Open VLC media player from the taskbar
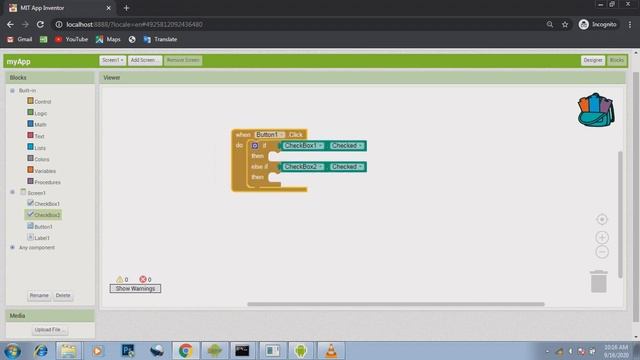Viewport: 640px width, 360px height. coord(331,351)
